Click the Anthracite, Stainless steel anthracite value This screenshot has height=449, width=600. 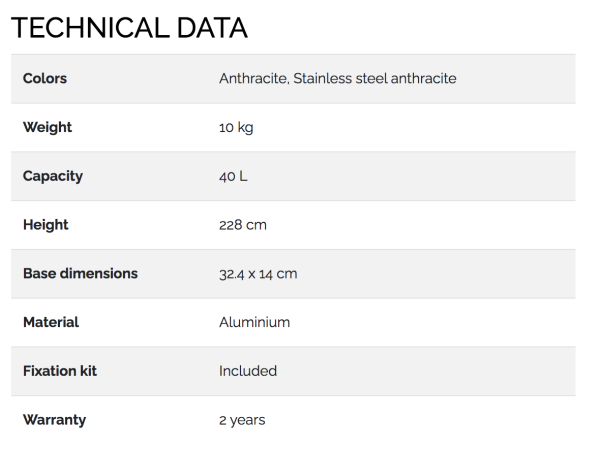coord(338,78)
